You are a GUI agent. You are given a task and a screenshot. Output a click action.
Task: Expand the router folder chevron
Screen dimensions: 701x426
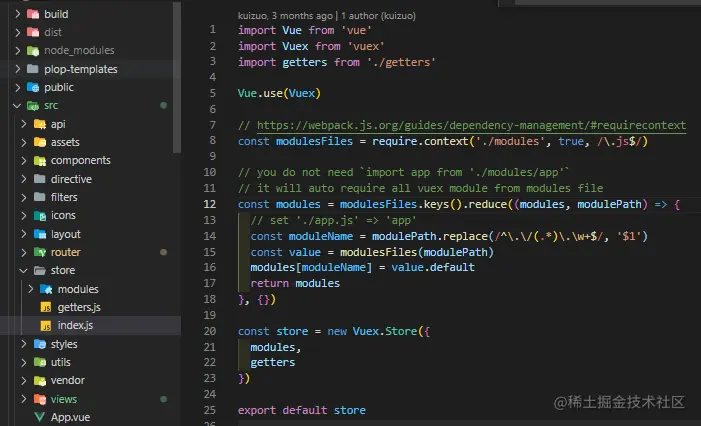point(24,252)
